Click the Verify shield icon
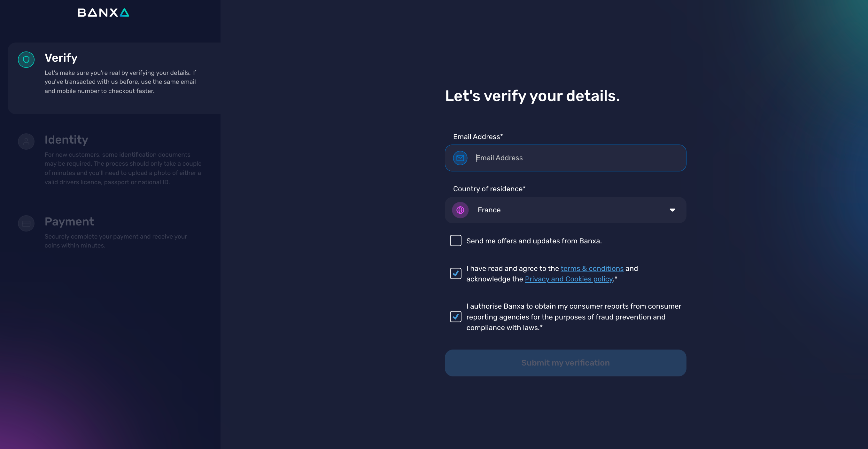Viewport: 868px width, 449px height. [x=26, y=60]
